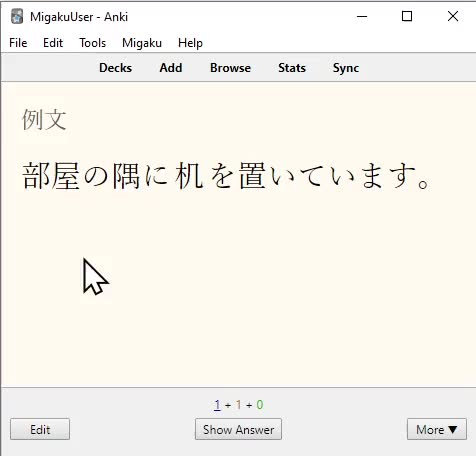Minimize the Anki window
The height and width of the screenshot is (456, 476).
tap(362, 16)
